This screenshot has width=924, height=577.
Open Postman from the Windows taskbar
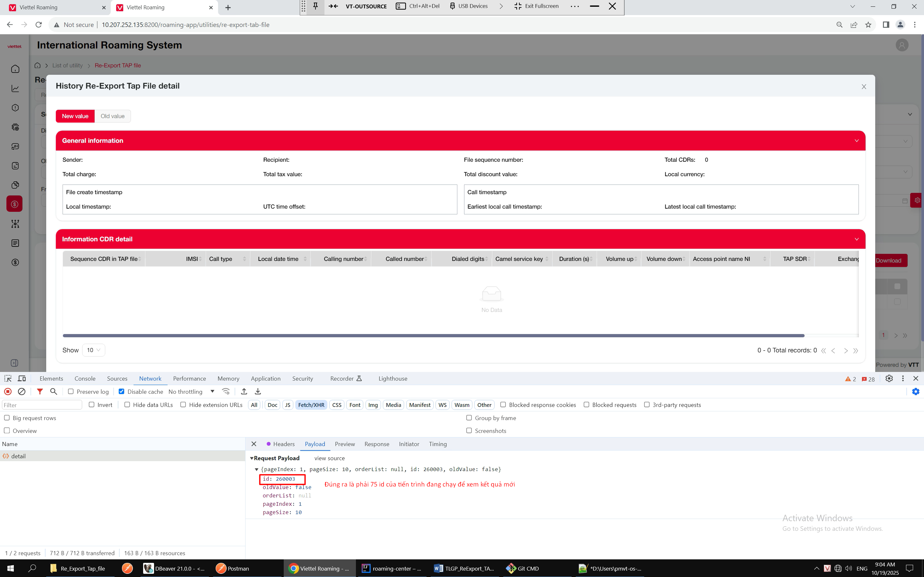click(x=232, y=568)
